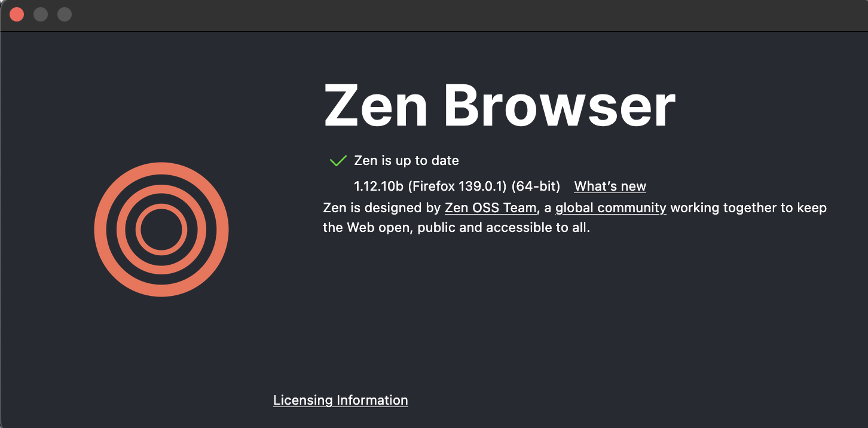
Task: Open the What's new link
Action: click(x=610, y=187)
